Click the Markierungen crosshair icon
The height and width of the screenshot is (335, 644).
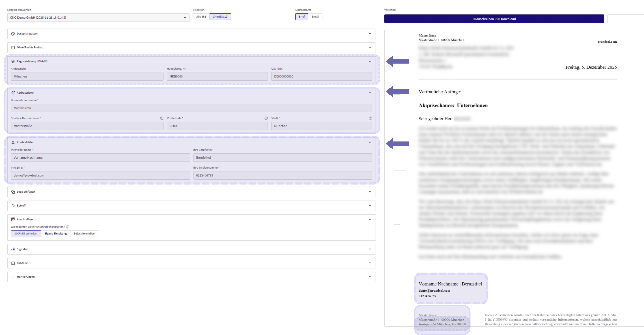tap(13, 277)
